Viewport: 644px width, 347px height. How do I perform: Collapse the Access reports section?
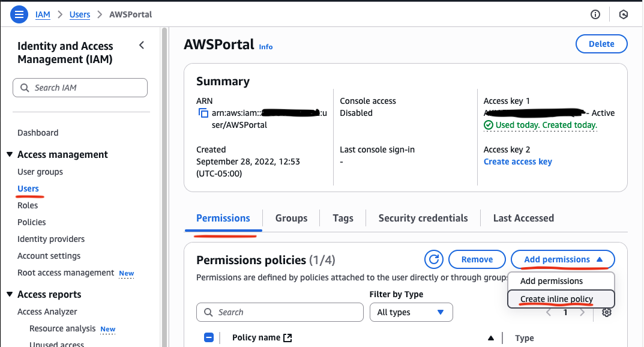[x=10, y=294]
